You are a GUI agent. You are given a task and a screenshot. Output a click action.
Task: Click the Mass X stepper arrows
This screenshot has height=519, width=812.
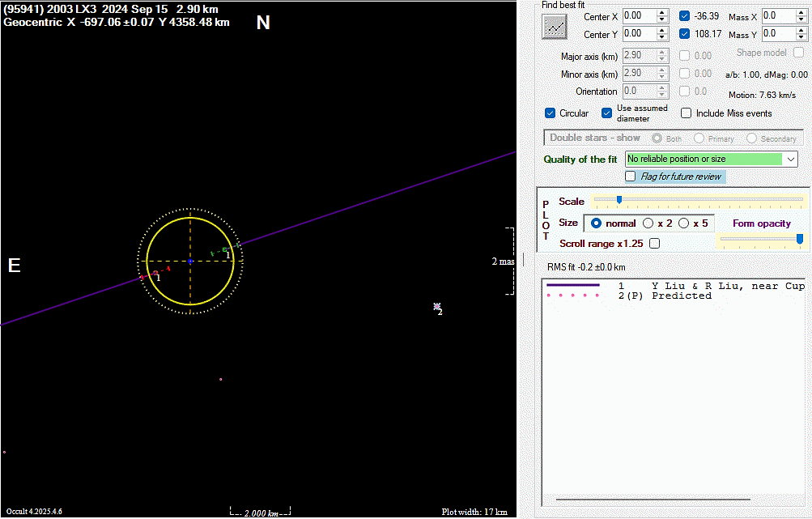pyautogui.click(x=801, y=16)
